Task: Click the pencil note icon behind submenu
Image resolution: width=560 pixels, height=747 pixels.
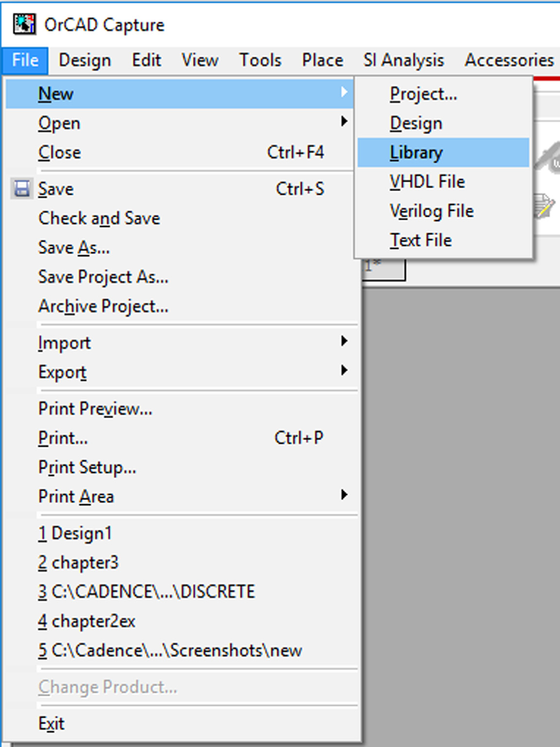Action: 544,206
